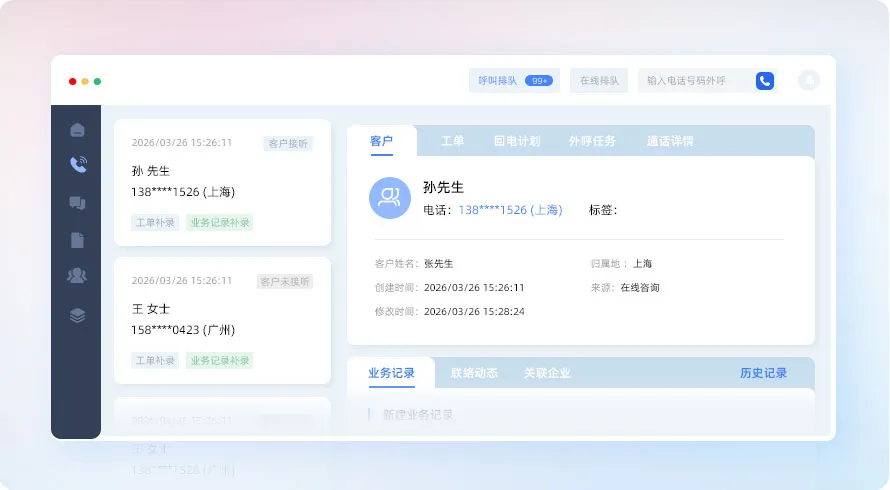Click 138****1526 (上海) in call list card
Screen dimensions: 890x490
(183, 192)
